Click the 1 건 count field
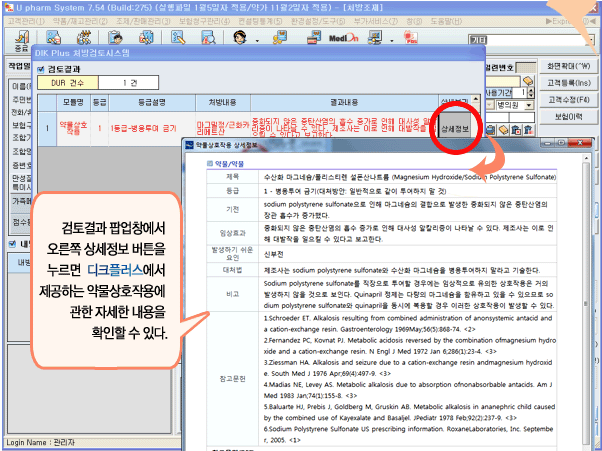 point(129,83)
